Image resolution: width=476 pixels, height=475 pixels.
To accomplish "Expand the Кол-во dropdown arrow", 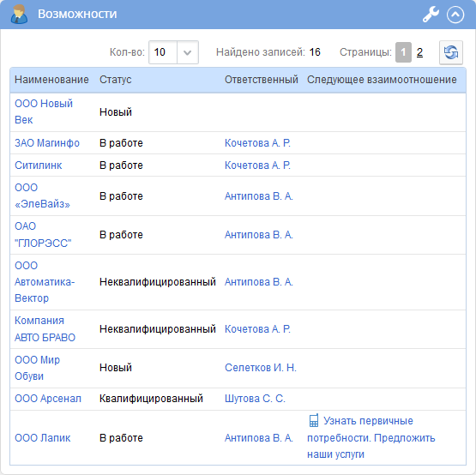I will (x=188, y=52).
